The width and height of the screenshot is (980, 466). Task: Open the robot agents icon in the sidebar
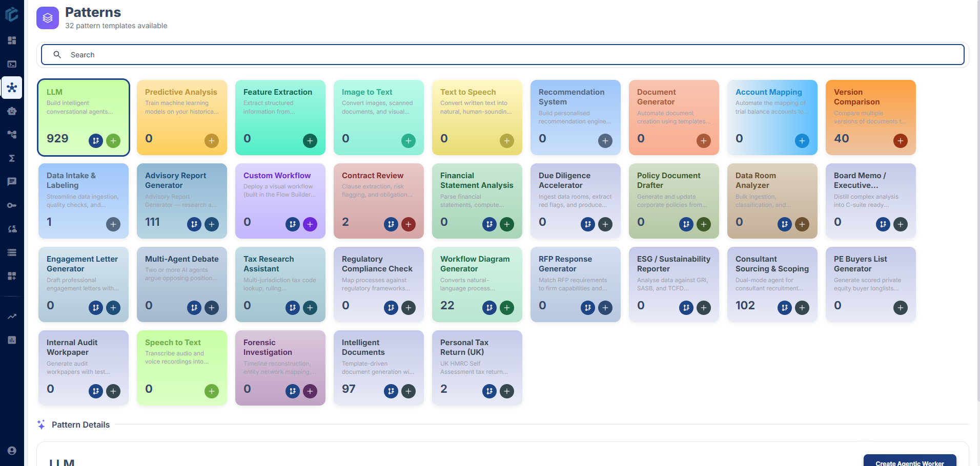point(12,111)
